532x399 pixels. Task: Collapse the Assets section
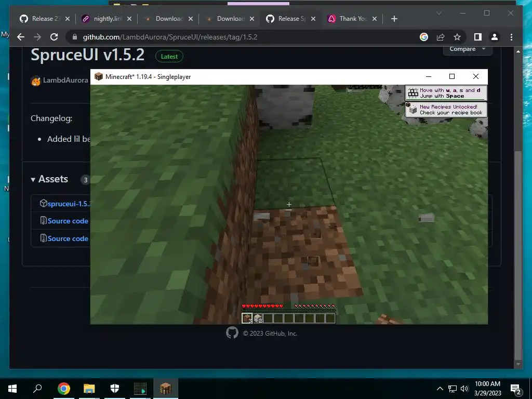[49, 179]
